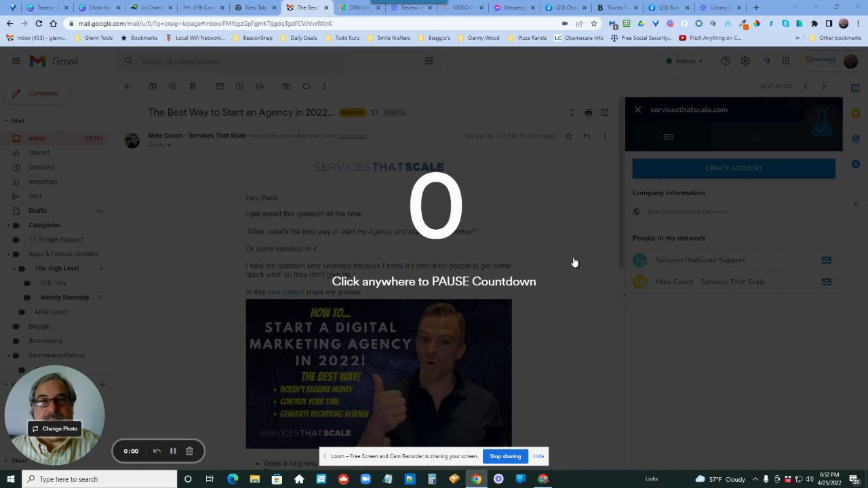
Task: Open Google Calendar side panel icon
Action: [856, 88]
